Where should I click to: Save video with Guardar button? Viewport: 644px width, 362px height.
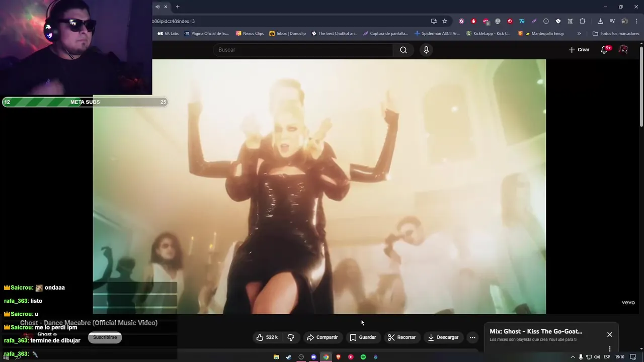tap(363, 337)
